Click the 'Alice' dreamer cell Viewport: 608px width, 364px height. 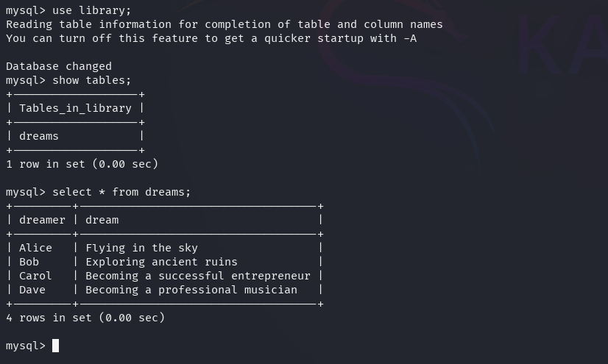click(35, 248)
